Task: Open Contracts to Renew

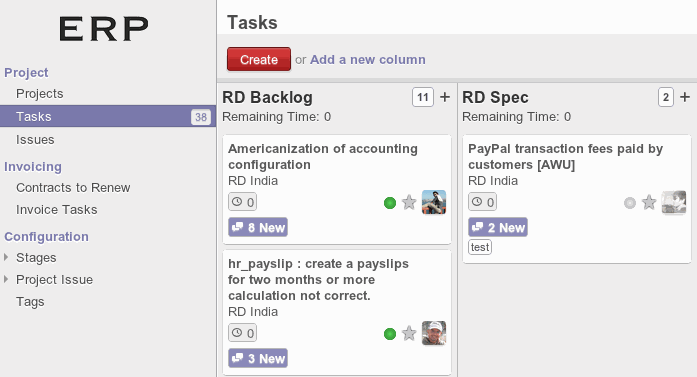Action: tap(73, 188)
